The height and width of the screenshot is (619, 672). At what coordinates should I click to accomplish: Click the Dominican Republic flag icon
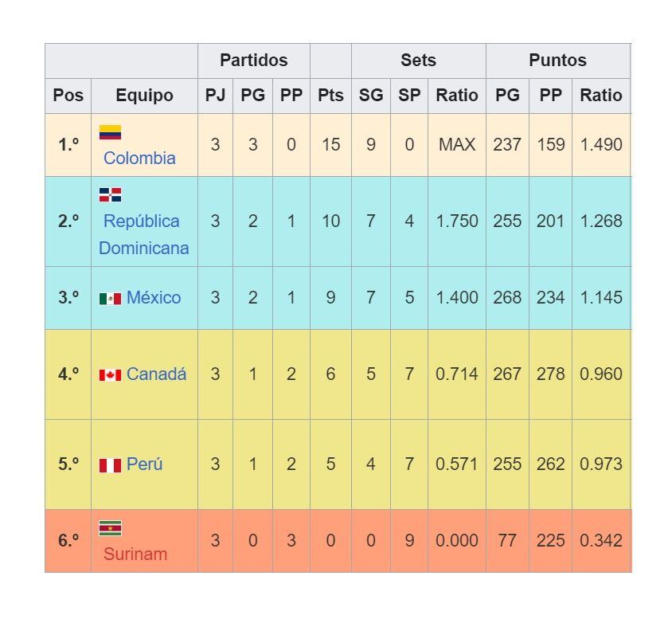click(110, 194)
